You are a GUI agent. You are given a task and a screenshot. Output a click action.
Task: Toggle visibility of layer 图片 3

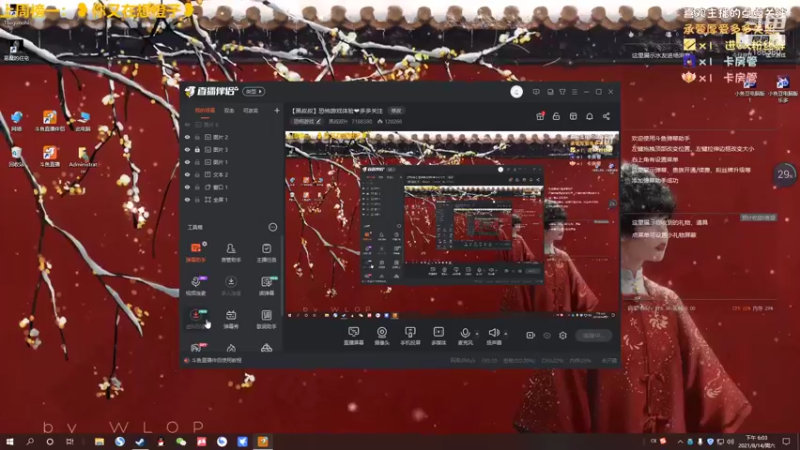[x=187, y=149]
